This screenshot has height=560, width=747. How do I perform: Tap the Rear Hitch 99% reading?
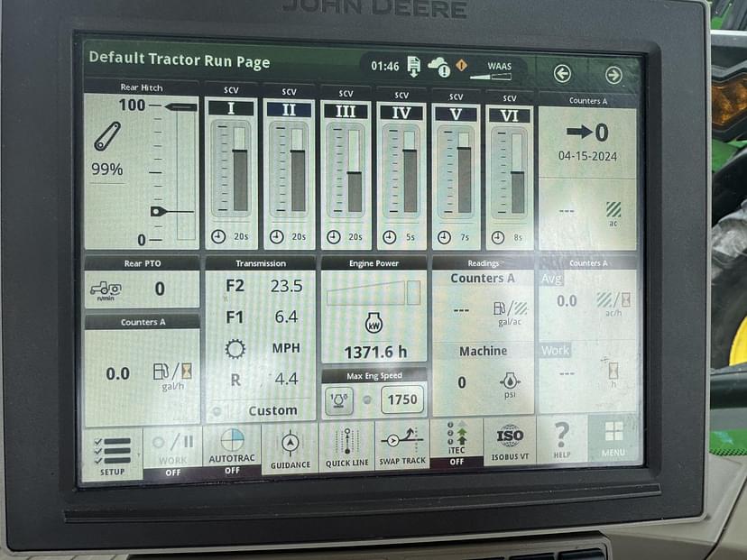(107, 169)
